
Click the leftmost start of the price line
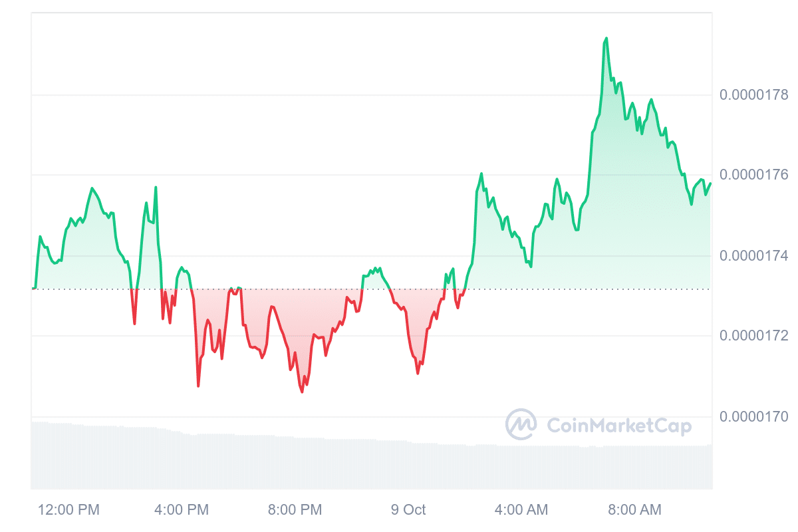pyautogui.click(x=33, y=288)
